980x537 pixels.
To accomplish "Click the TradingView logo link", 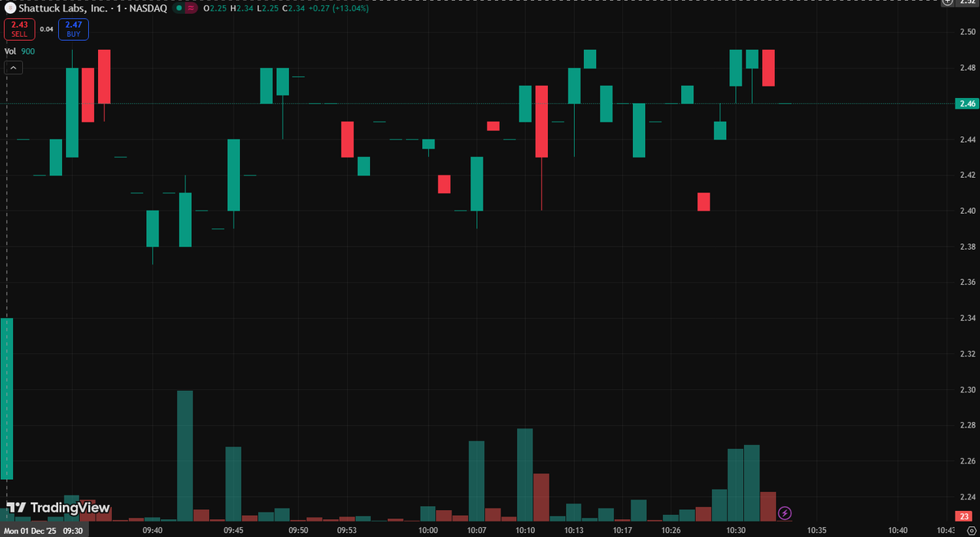I will point(57,508).
